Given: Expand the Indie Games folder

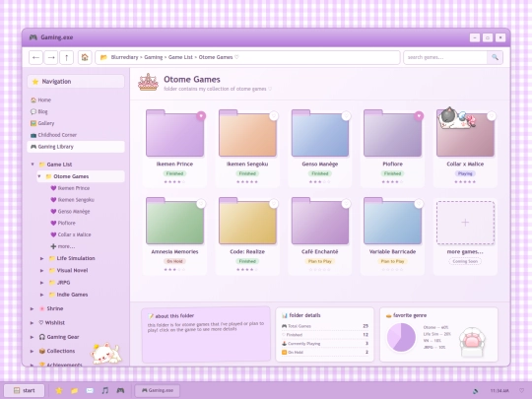Looking at the screenshot, I should (x=41, y=295).
